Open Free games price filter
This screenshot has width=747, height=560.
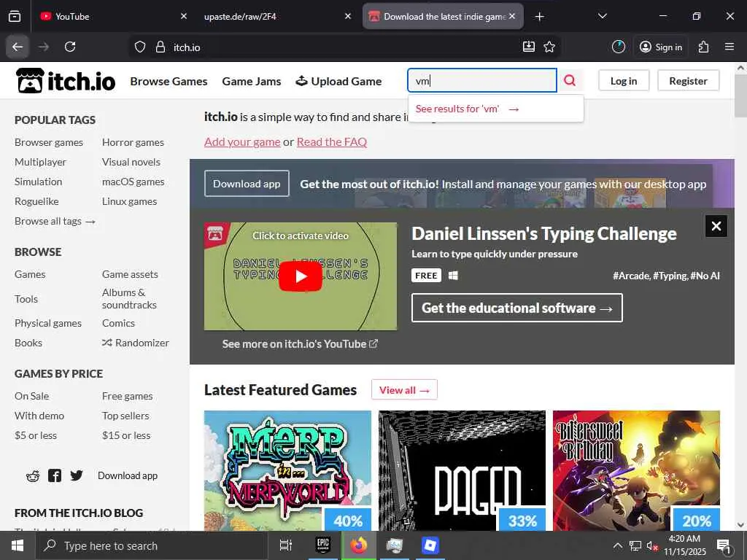click(x=127, y=396)
